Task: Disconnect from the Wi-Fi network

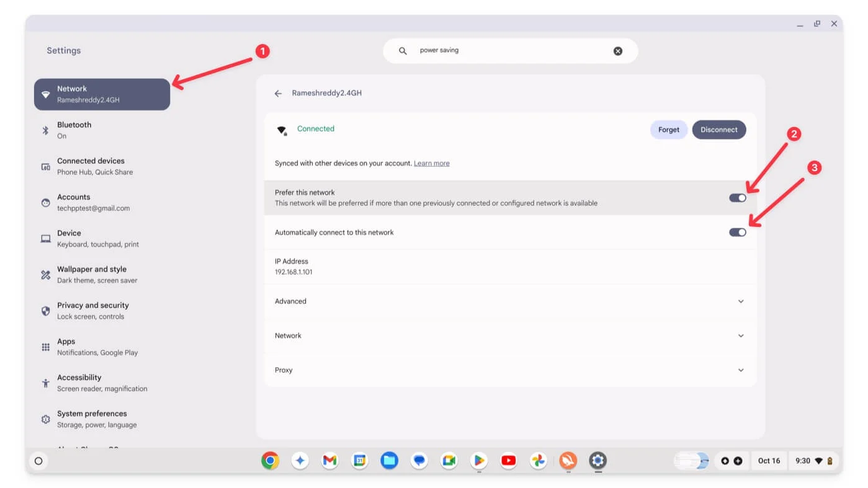Action: pyautogui.click(x=719, y=130)
